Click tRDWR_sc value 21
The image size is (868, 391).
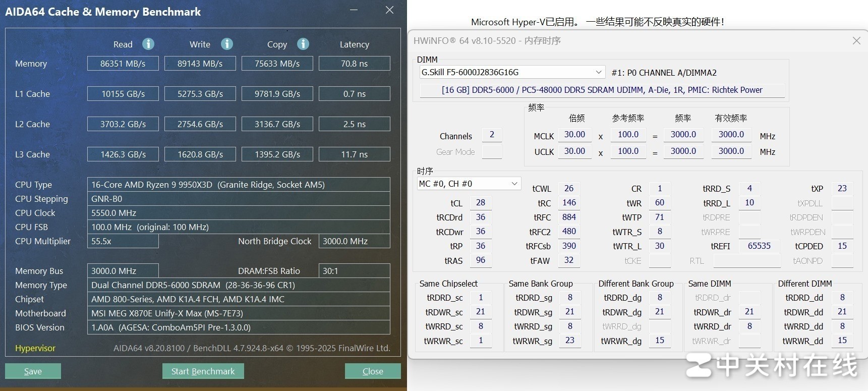(x=481, y=312)
